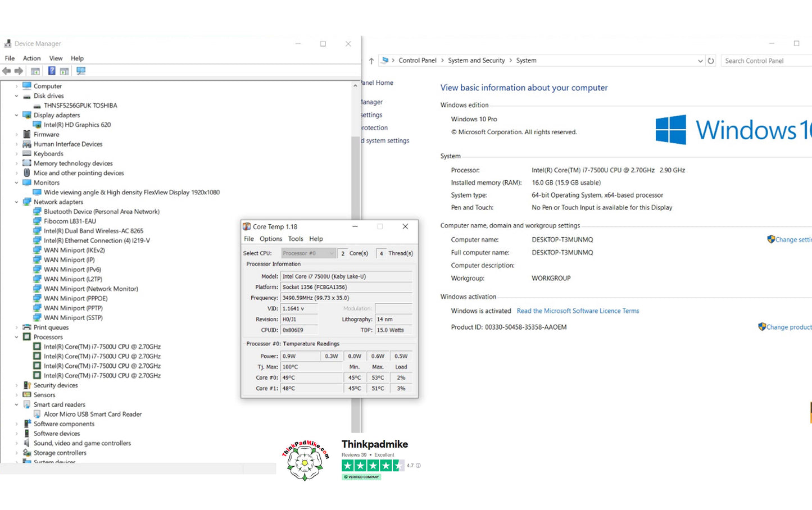Image resolution: width=812 pixels, height=510 pixels.
Task: Expand the Computer node
Action: (x=16, y=86)
